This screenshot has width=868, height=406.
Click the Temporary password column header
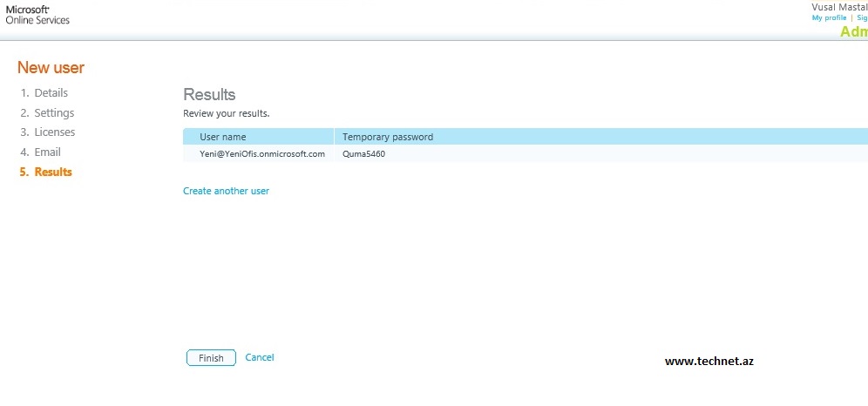tap(388, 137)
